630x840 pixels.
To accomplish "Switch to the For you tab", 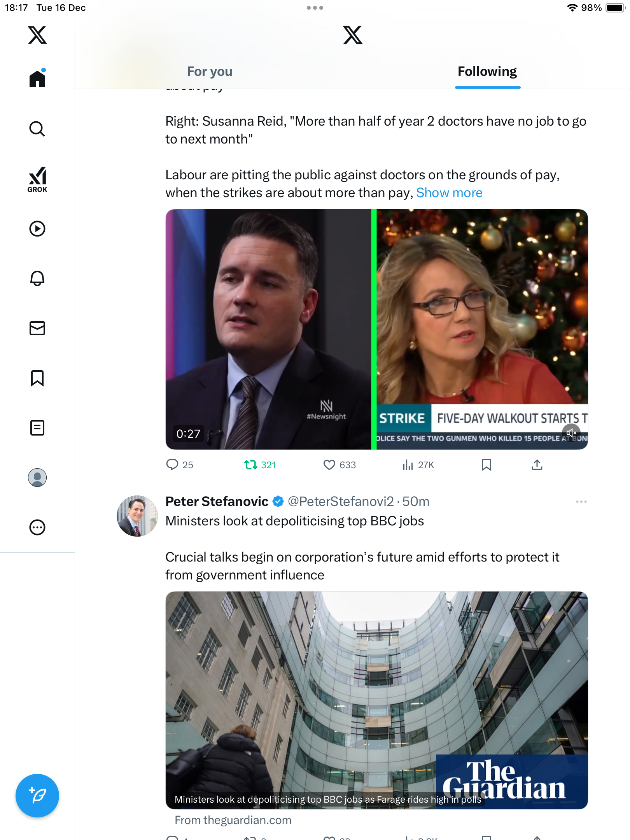I will pos(210,72).
